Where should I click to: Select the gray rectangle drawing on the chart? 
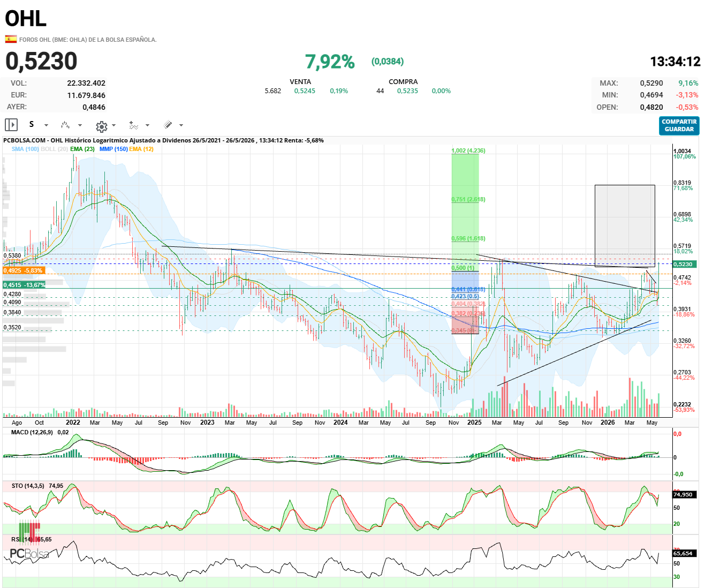(625, 225)
